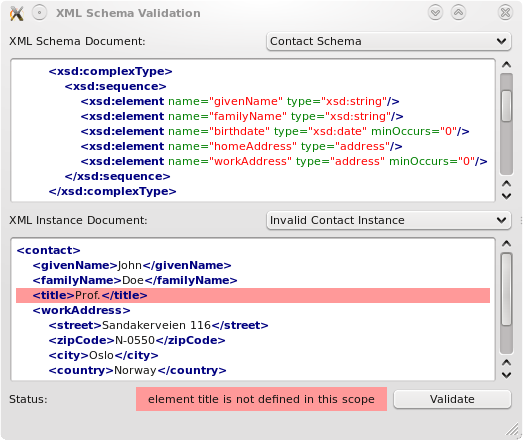Viewport: 523px width, 440px height.
Task: Click instance editor scroll down arrow
Action: (507, 375)
